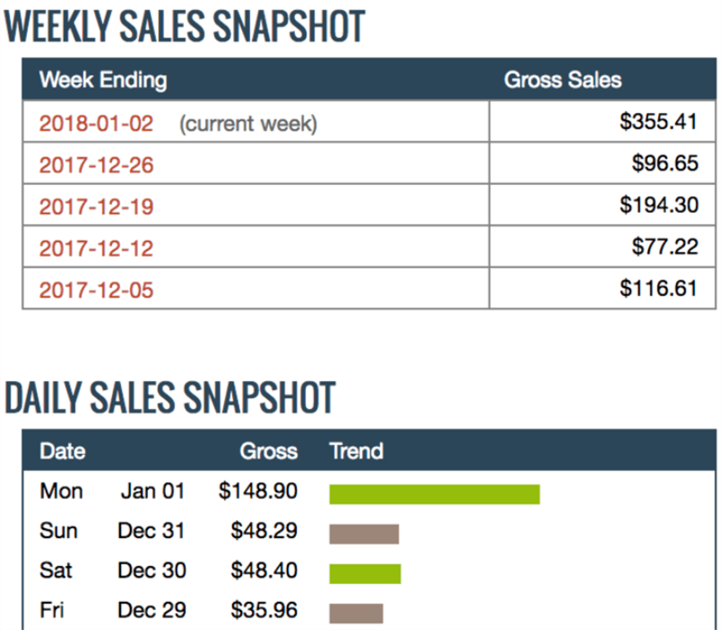Click the $77.22 gross sales value
The image size is (722, 630).
click(x=663, y=247)
